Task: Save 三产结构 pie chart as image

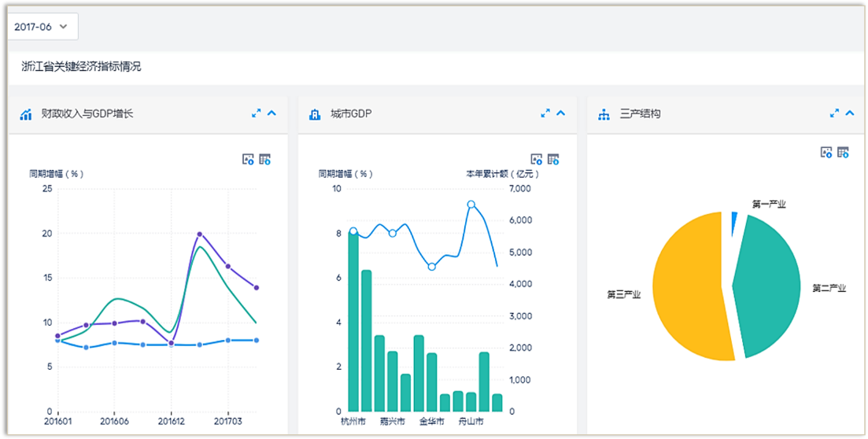Action: 826,153
